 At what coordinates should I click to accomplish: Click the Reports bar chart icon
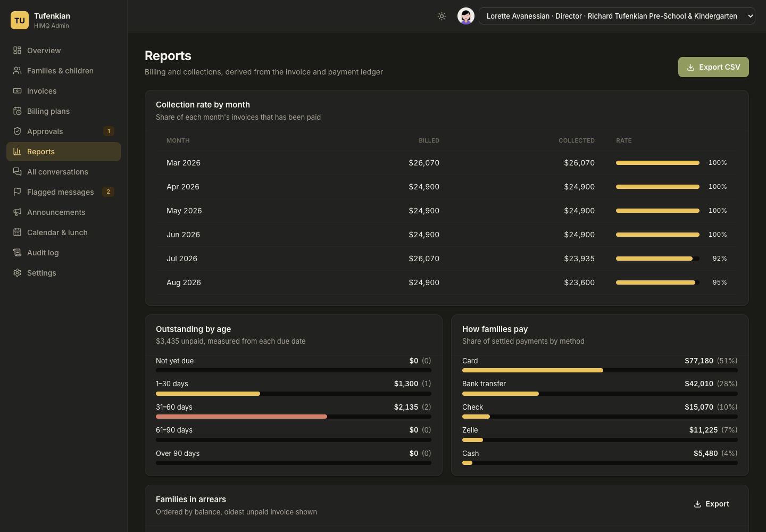[x=17, y=152]
